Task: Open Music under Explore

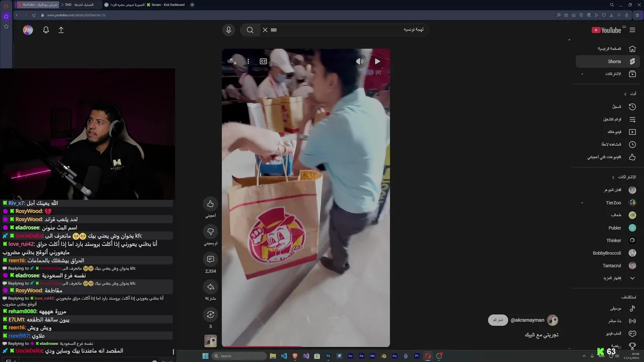Action: click(607, 308)
